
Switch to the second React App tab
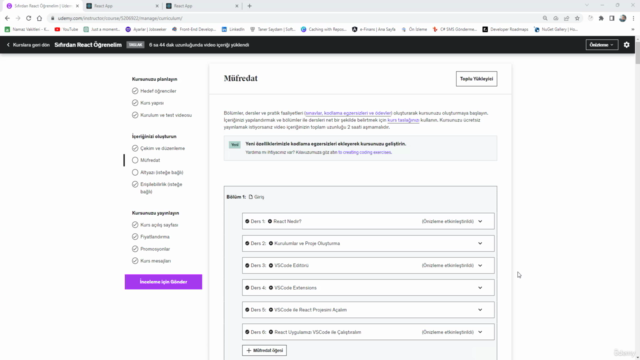click(x=201, y=6)
